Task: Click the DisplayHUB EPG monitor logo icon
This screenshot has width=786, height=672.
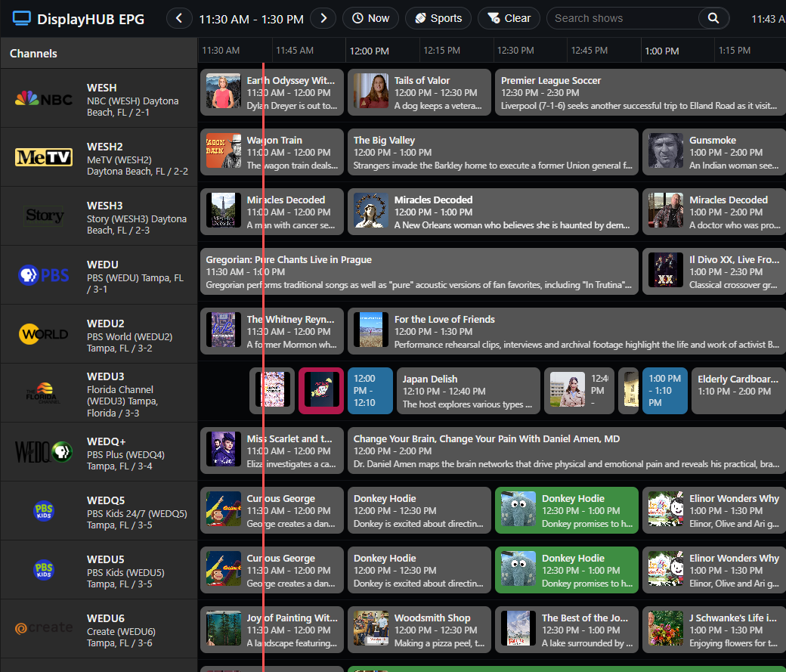Action: click(22, 18)
